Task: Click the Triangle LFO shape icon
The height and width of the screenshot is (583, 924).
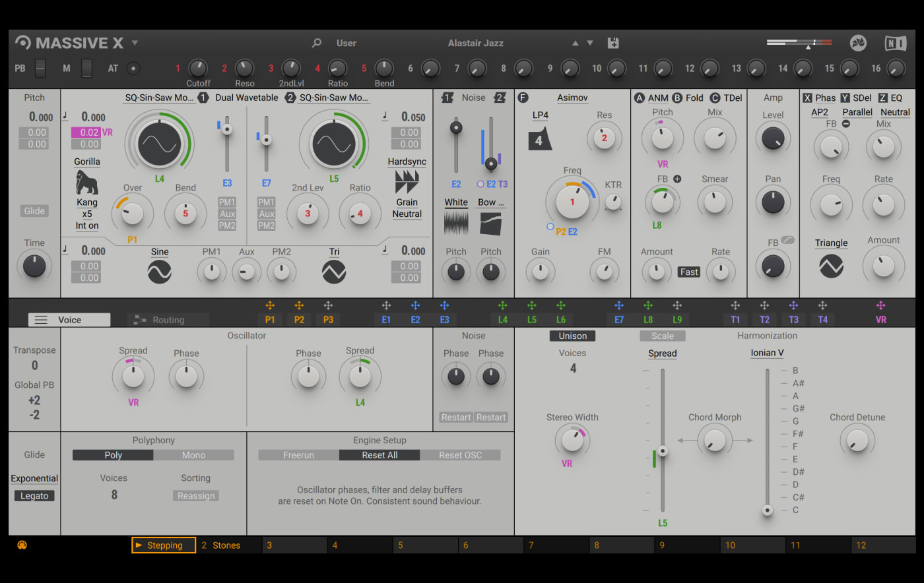Action: pyautogui.click(x=831, y=266)
